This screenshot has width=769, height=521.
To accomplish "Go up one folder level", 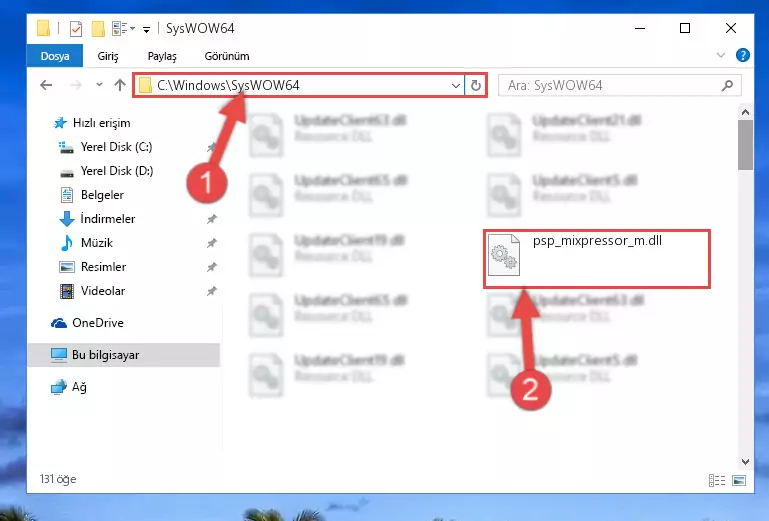I will [120, 85].
